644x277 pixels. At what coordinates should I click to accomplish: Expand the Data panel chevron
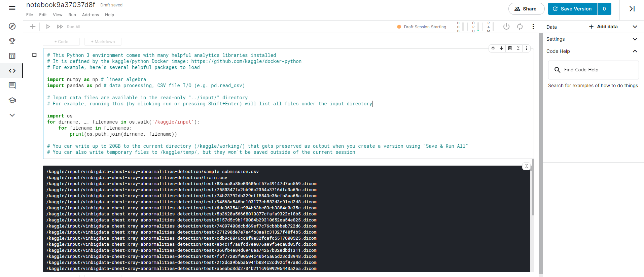[635, 27]
